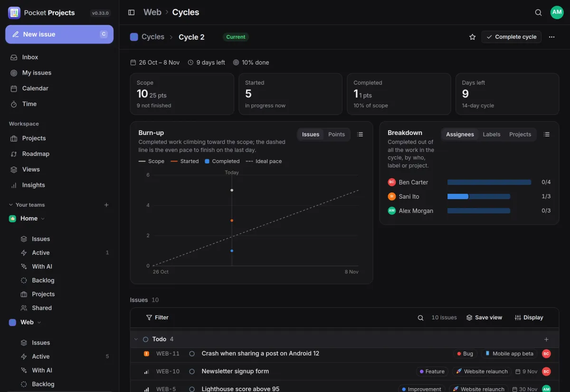Open Home team Issues
This screenshot has width=570, height=392.
pos(64,239)
